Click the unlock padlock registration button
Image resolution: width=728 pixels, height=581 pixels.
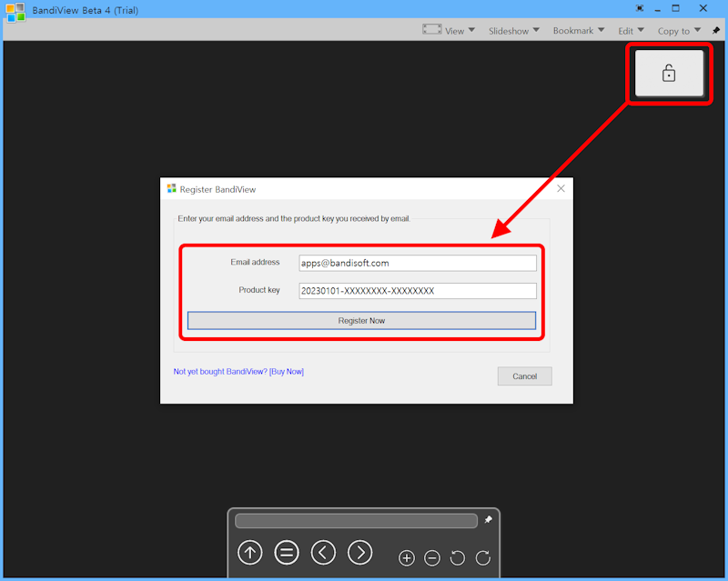tap(669, 73)
